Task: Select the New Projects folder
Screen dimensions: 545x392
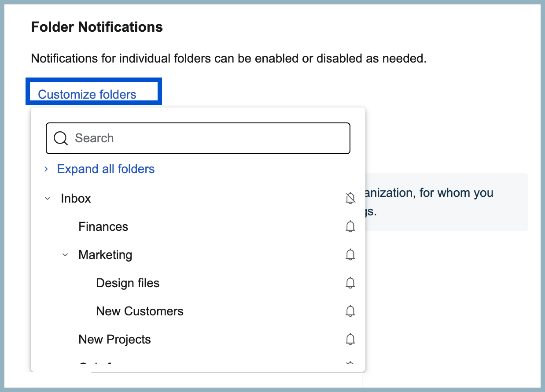Action: click(114, 339)
